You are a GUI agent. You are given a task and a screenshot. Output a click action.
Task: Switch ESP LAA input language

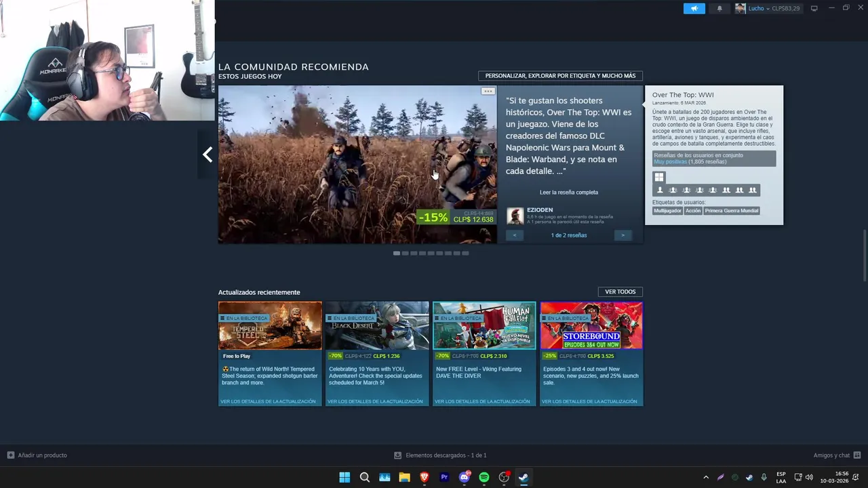pyautogui.click(x=781, y=478)
